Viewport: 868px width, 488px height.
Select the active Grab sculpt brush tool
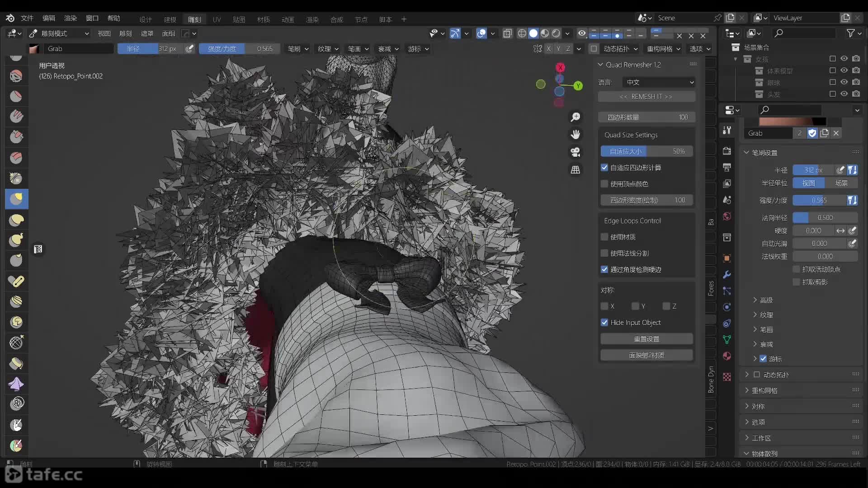(x=17, y=199)
